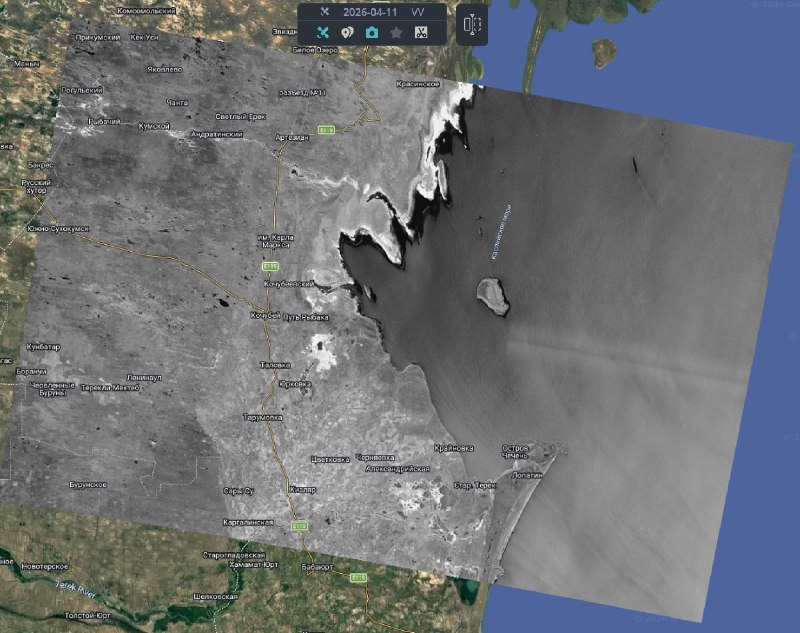Select the Артезиан town label
Image resolution: width=800 pixels, height=633 pixels.
[x=291, y=136]
